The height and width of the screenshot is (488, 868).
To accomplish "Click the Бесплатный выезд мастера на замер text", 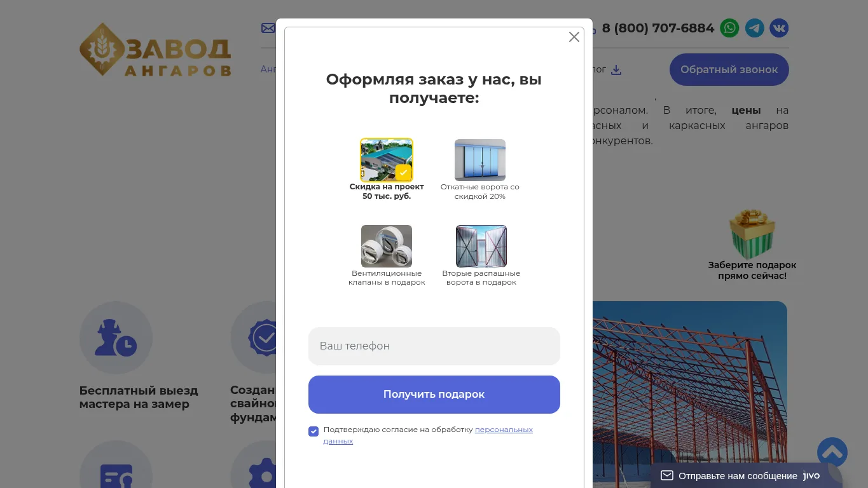I will click(139, 397).
